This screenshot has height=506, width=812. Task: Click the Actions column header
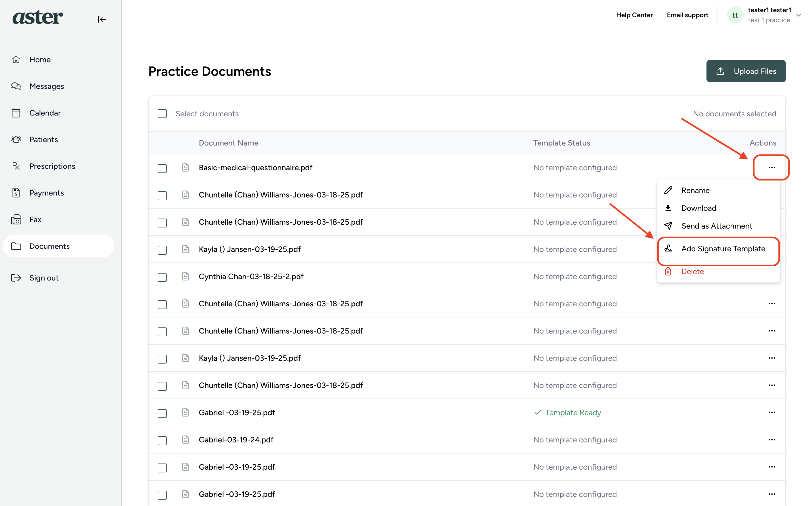pos(763,143)
